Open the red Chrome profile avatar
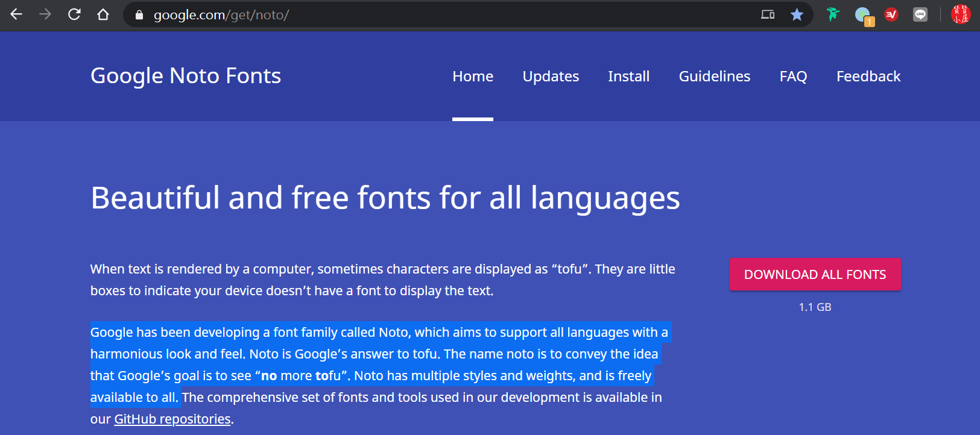This screenshot has height=435, width=980. (961, 14)
